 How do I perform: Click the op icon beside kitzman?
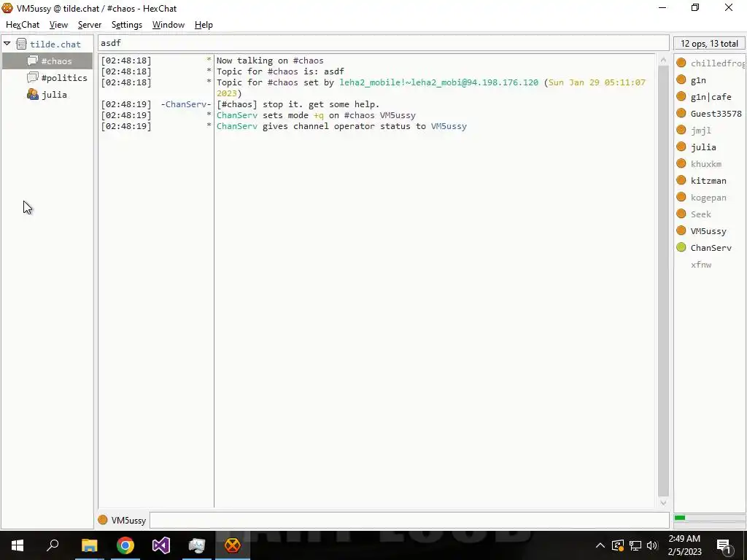pos(681,180)
